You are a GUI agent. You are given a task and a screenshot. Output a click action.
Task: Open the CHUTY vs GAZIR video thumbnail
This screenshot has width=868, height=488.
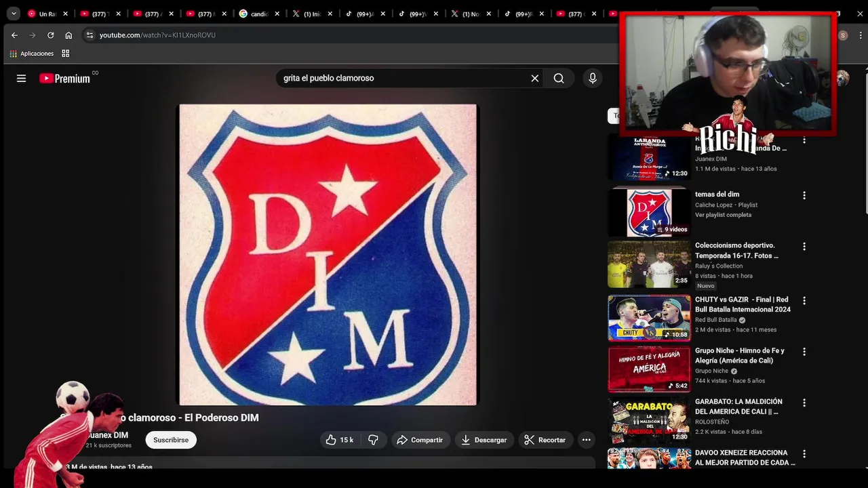[649, 317]
